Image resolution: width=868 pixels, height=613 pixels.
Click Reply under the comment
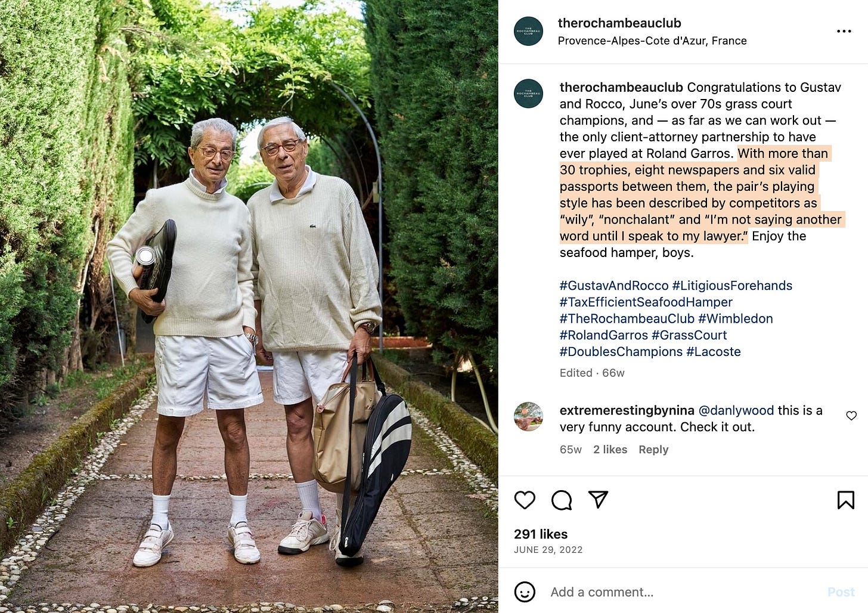653,450
